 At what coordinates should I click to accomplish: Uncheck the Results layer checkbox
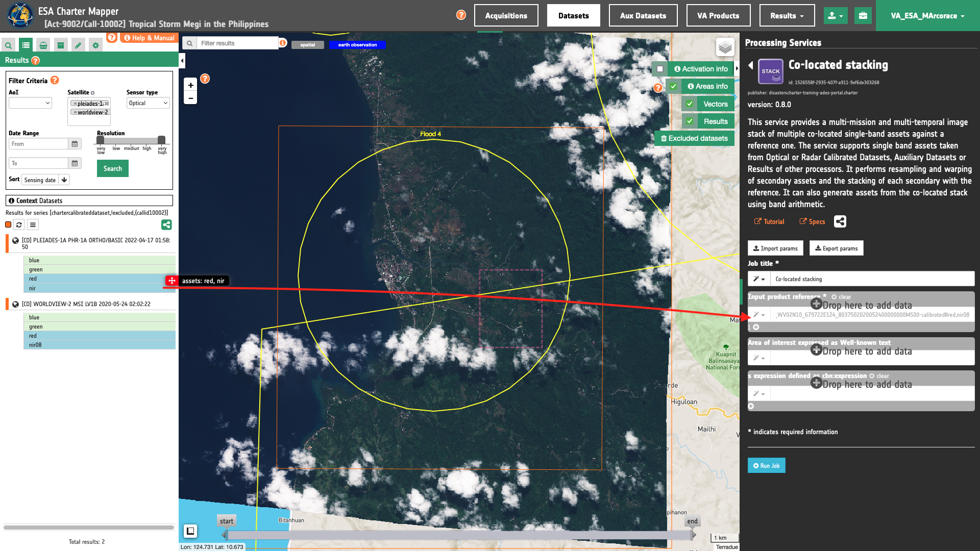pyautogui.click(x=690, y=121)
